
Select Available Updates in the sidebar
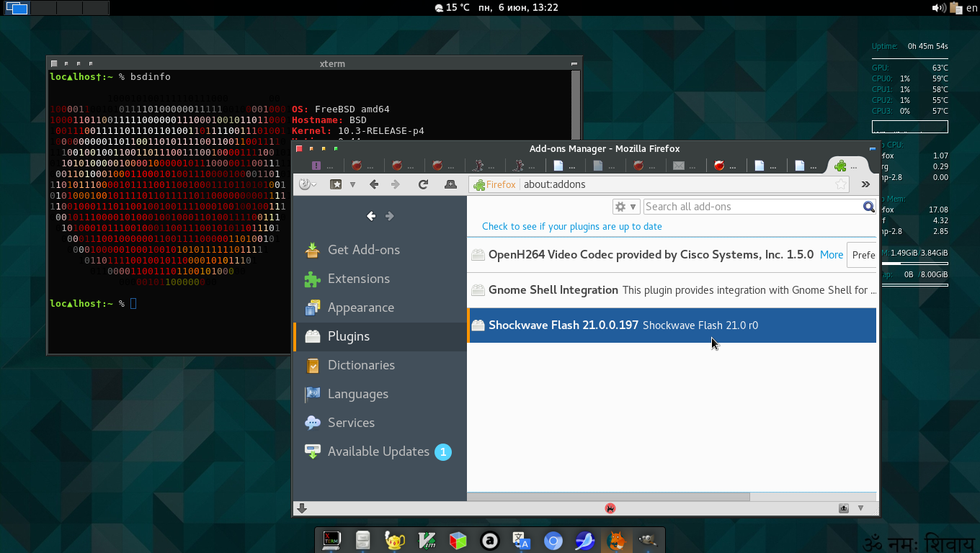(x=378, y=451)
